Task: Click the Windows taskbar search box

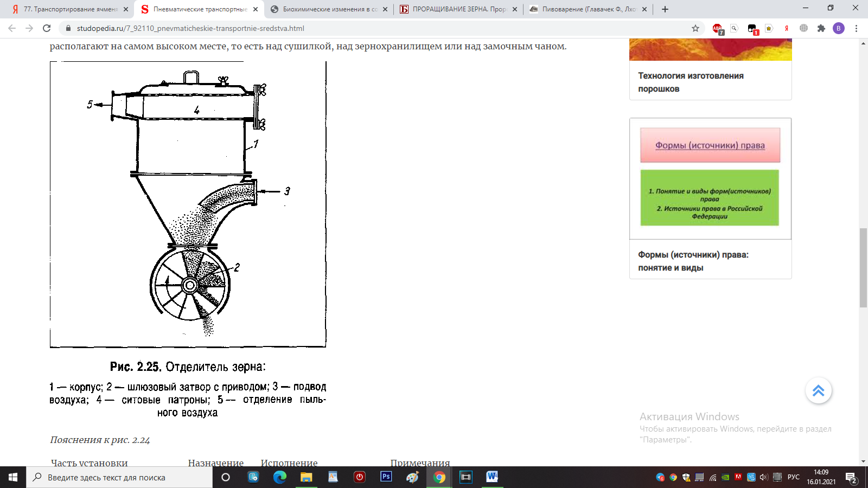Action: (119, 477)
